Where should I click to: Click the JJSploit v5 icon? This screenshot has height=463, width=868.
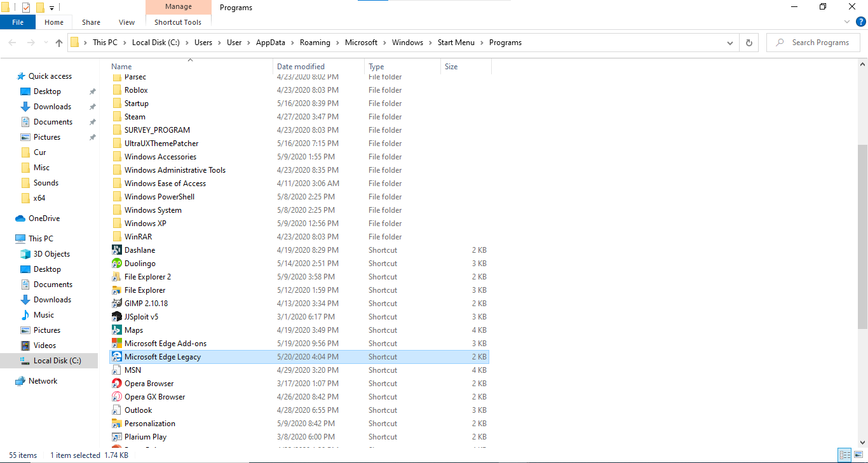pos(116,317)
